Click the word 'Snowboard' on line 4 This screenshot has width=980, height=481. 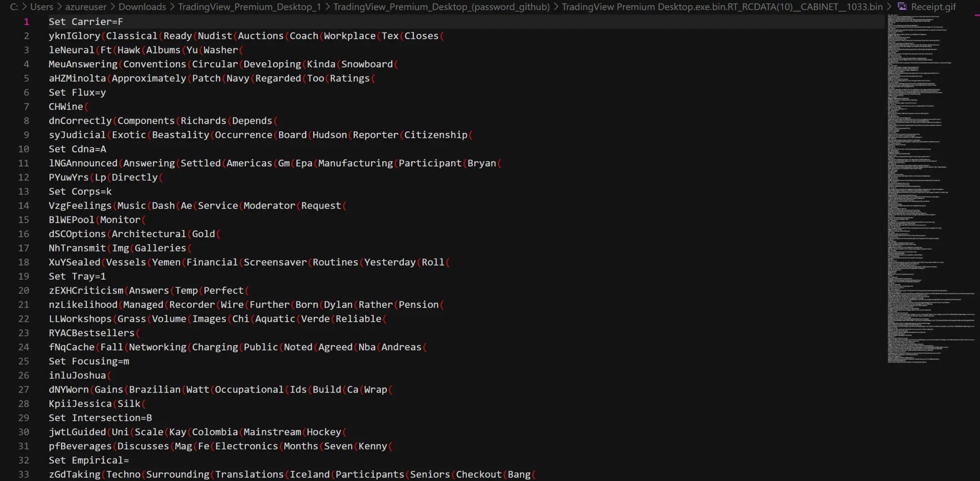click(367, 64)
